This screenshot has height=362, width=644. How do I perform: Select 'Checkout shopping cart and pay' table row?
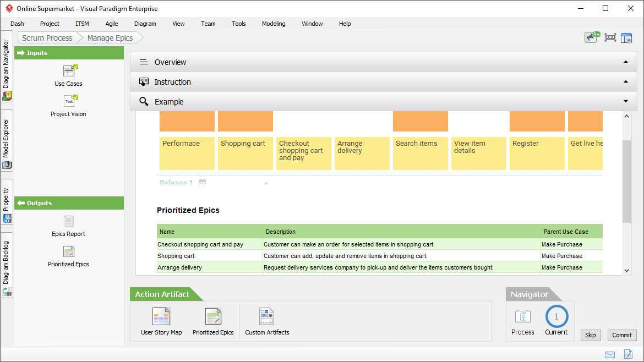point(379,244)
